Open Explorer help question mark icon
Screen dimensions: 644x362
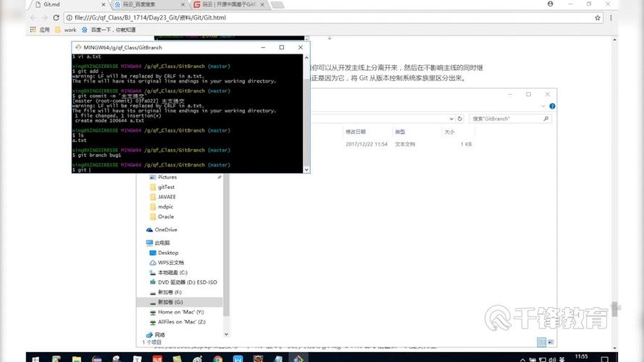[x=552, y=106]
